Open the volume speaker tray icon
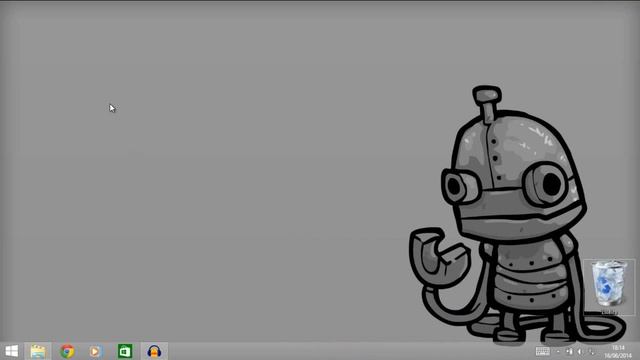This screenshot has width=640, height=360. (x=580, y=351)
